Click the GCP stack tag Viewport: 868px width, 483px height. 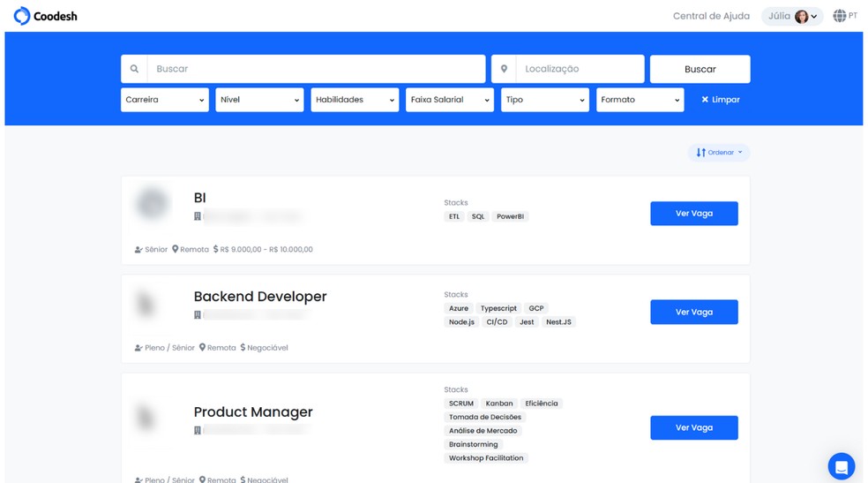point(535,308)
